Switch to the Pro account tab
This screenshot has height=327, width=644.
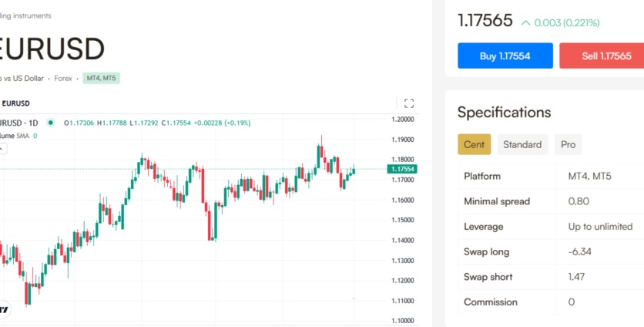point(568,144)
